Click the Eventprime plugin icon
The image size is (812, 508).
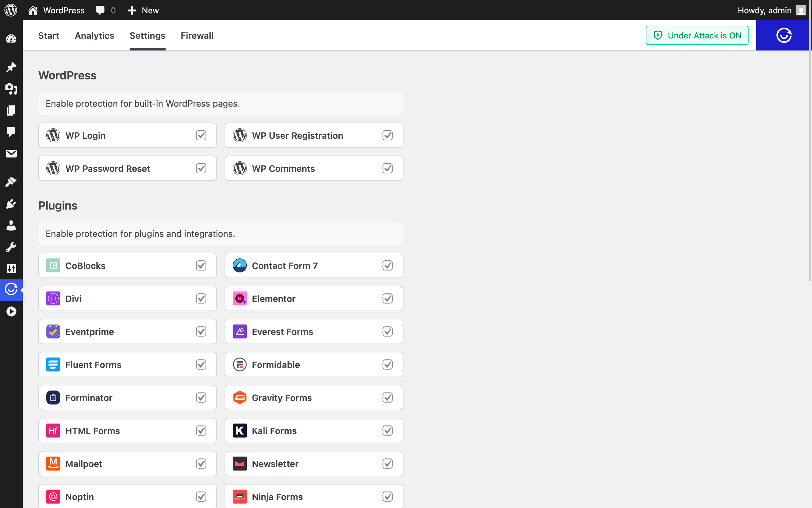click(53, 331)
